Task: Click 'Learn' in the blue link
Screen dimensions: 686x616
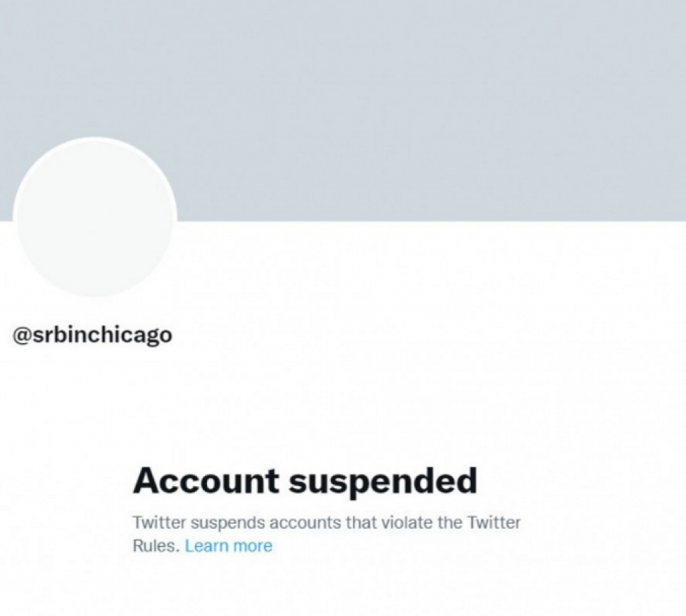Action: 206,546
